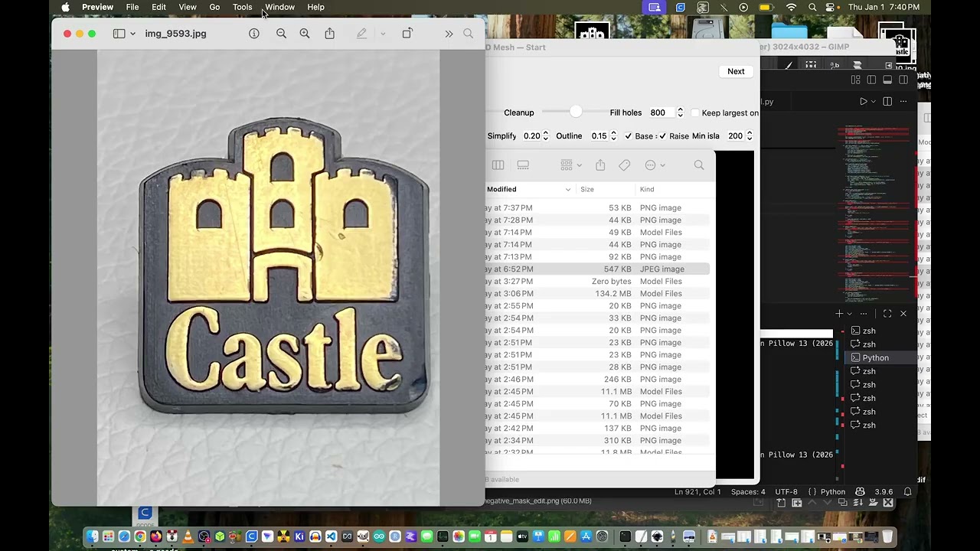
Task: Toggle the Keep largest checkbox
Action: 695,113
